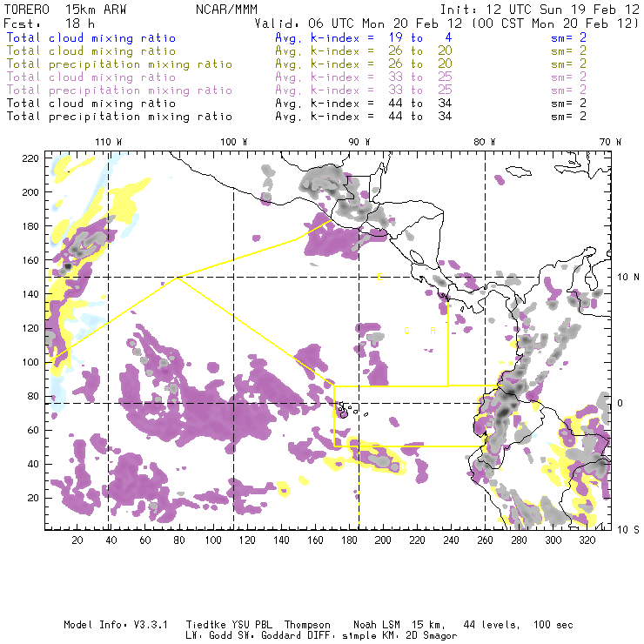Click the "KM: 2D Smagor" footer text
Screen dimensions: 644x644
click(419, 636)
